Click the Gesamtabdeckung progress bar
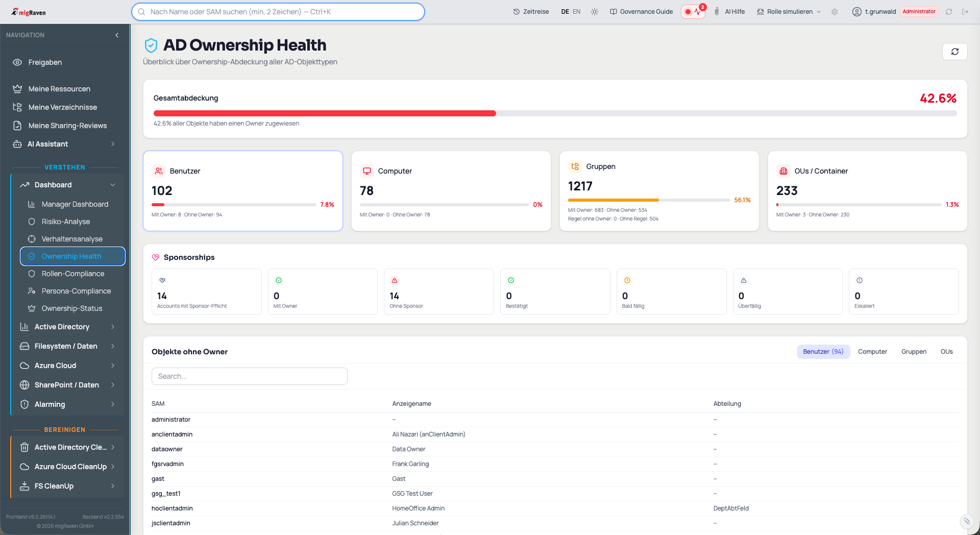Viewport: 980px width, 535px height. click(555, 113)
